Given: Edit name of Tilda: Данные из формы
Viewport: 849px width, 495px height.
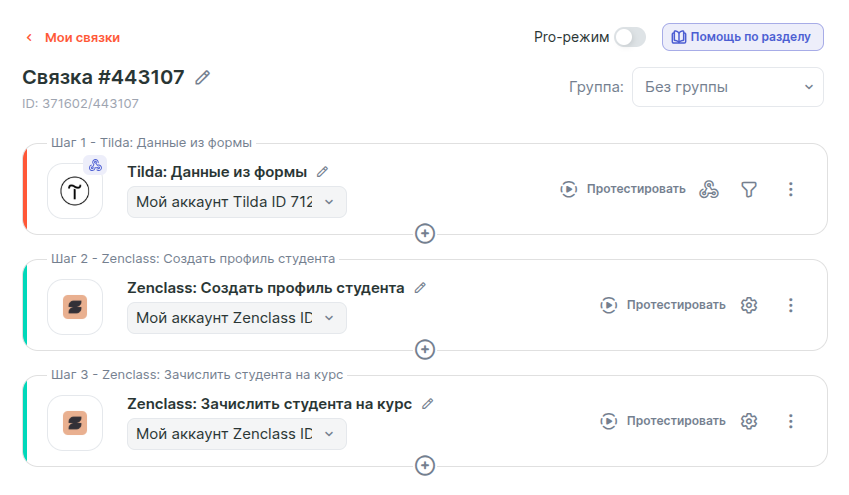Looking at the screenshot, I should pos(322,172).
